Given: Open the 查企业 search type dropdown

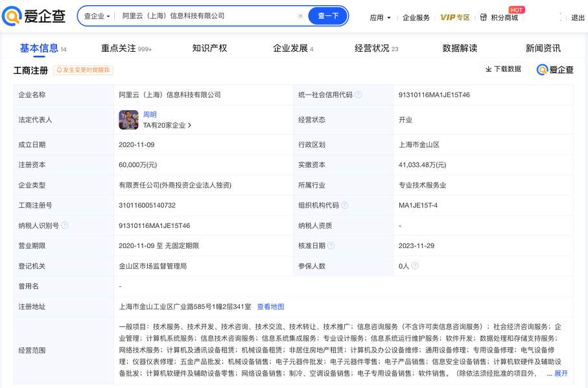Looking at the screenshot, I should tap(97, 16).
